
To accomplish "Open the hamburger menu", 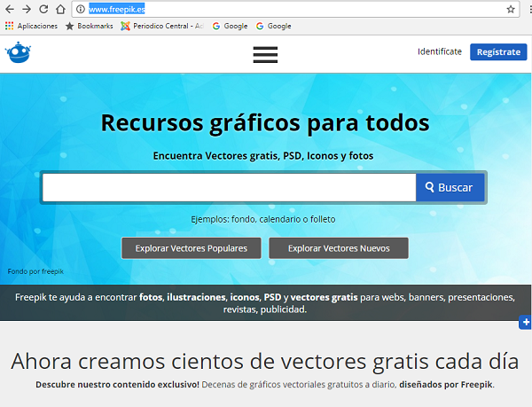I will click(265, 55).
